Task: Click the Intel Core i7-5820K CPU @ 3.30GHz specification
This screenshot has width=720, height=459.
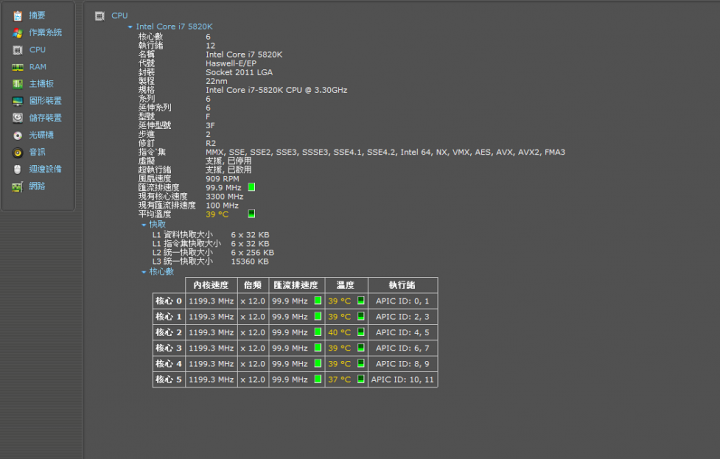Action: pyautogui.click(x=276, y=90)
